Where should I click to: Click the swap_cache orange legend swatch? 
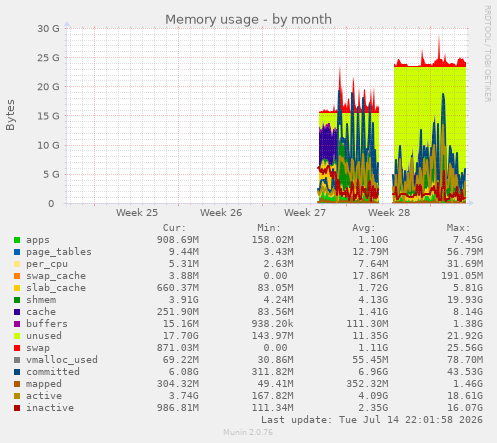[17, 276]
